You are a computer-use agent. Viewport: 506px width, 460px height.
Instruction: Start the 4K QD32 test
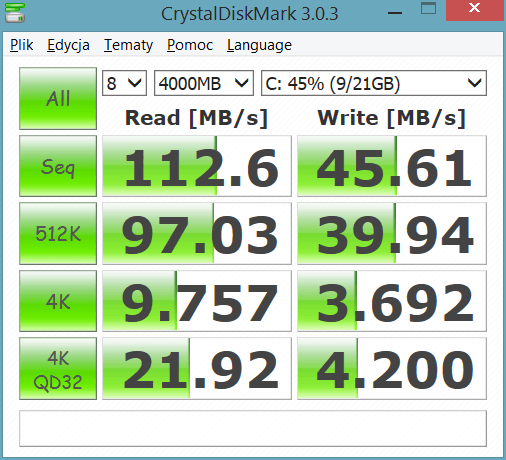point(58,369)
